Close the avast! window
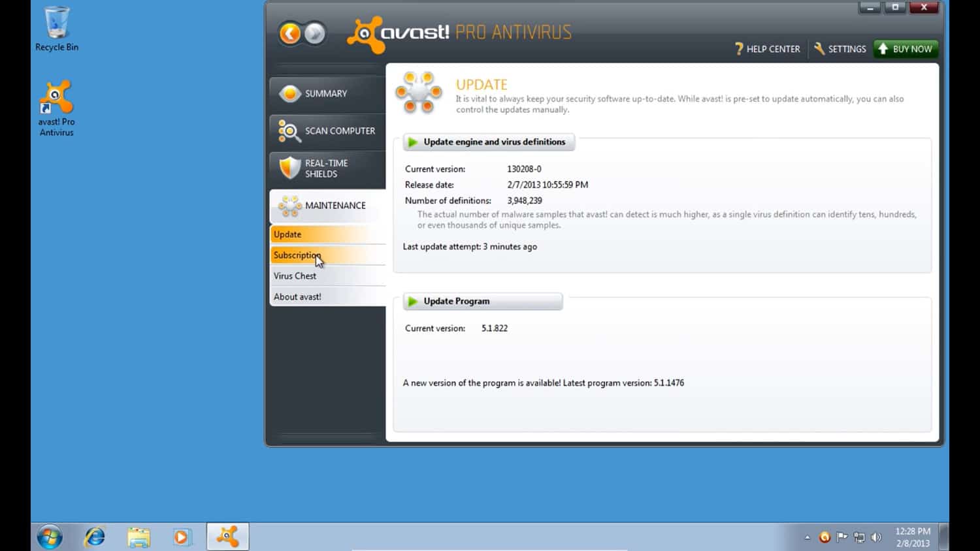Screen dimensions: 980x551 [x=924, y=8]
